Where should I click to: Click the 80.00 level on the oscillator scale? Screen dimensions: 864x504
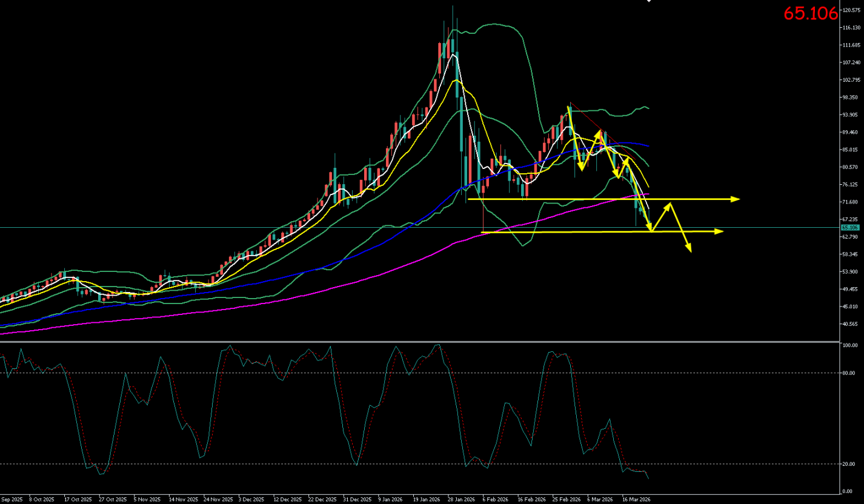tap(848, 373)
